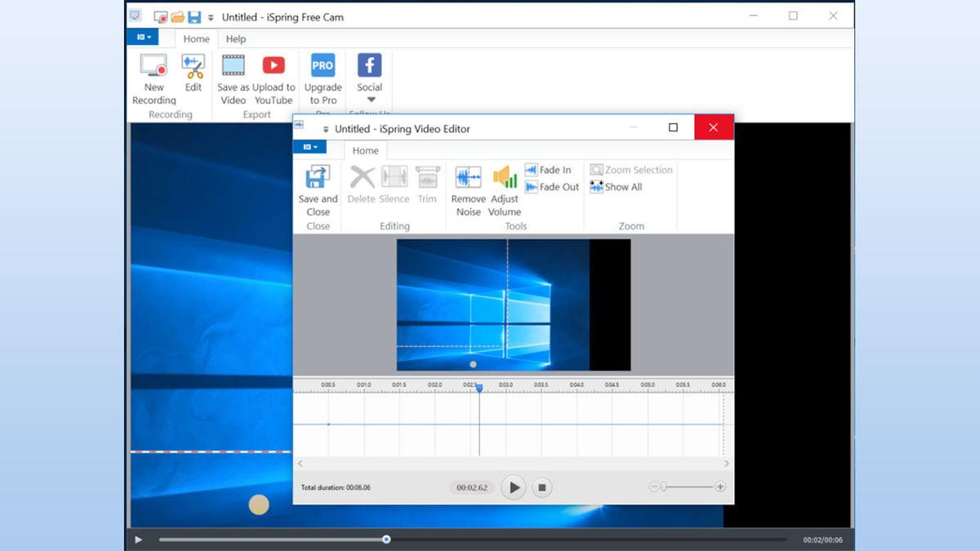Click Upgrade to Pro
Screen dimensions: 980x551
(322, 78)
